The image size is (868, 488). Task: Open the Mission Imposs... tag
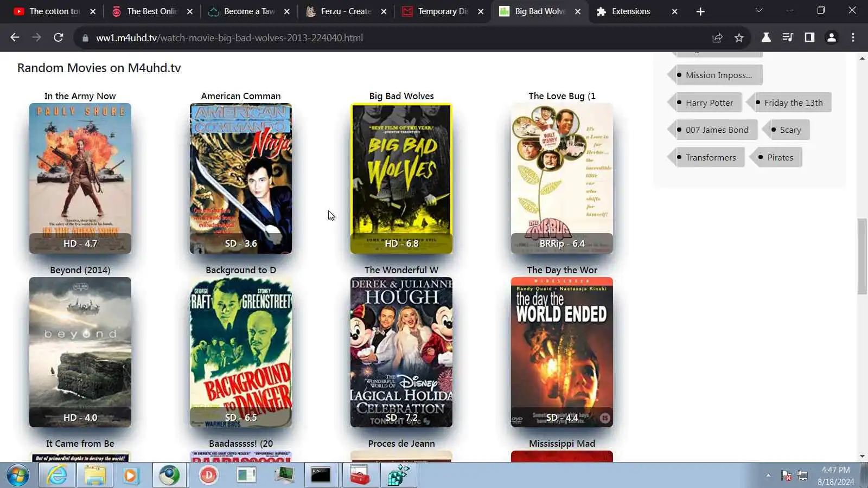click(715, 75)
